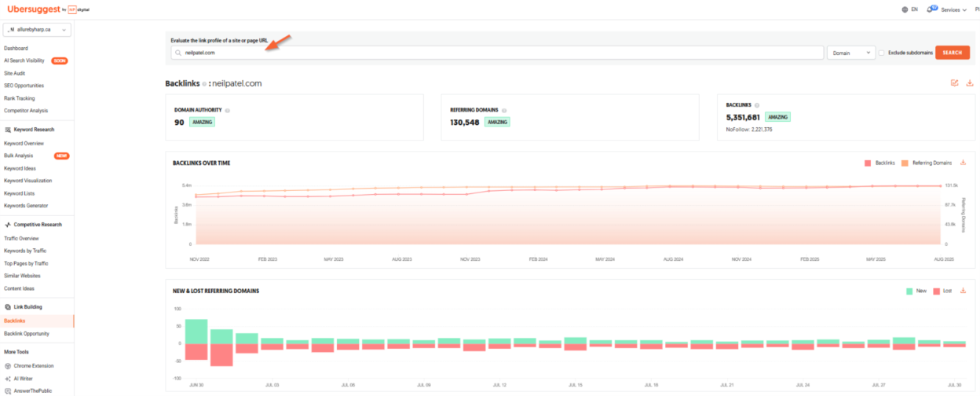
Task: Toggle the New legend green swatch
Action: [x=909, y=291]
